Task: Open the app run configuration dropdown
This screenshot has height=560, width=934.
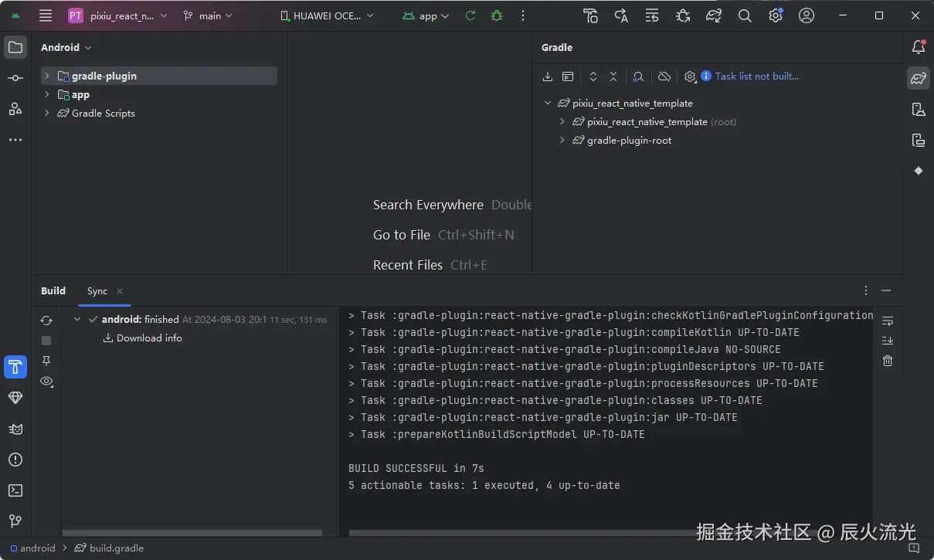Action: pyautogui.click(x=426, y=15)
